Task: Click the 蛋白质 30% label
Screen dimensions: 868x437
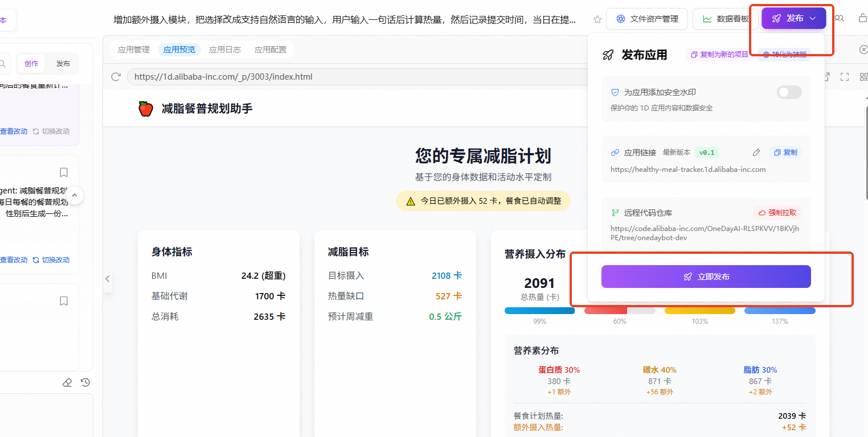Action: click(x=559, y=370)
